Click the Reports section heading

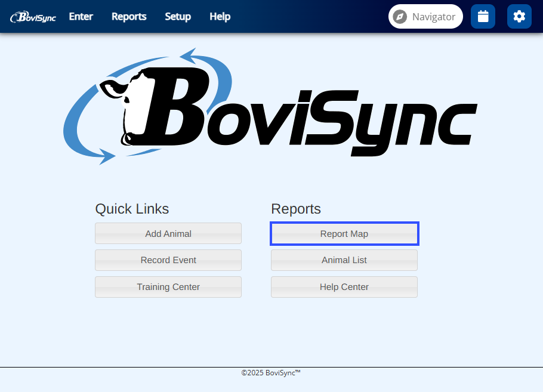click(x=296, y=209)
